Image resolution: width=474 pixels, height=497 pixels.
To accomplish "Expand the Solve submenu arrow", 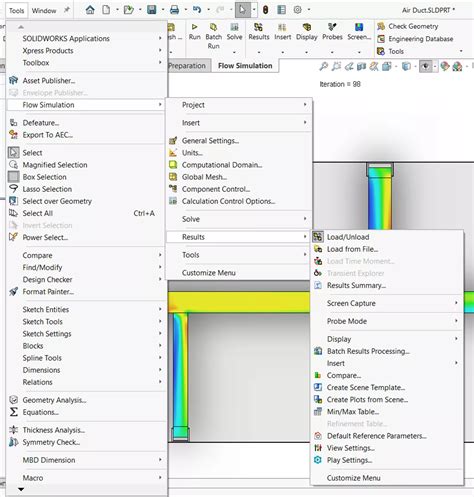I will tap(305, 219).
